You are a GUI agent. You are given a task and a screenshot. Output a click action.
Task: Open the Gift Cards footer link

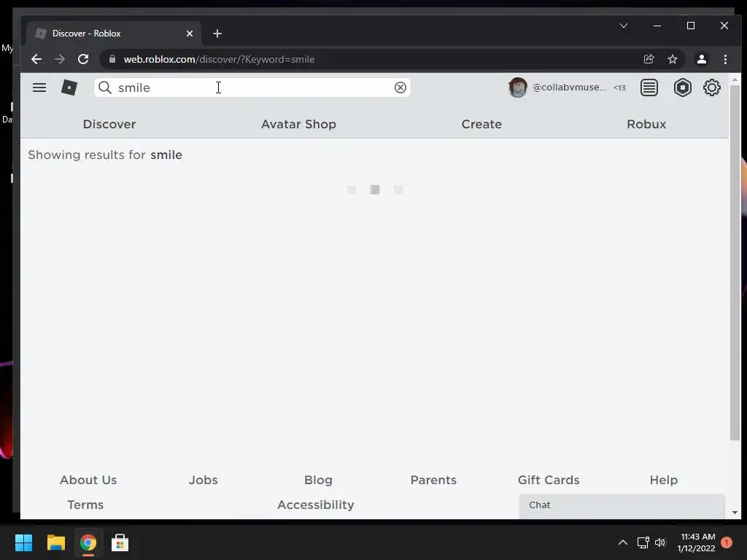click(x=549, y=480)
